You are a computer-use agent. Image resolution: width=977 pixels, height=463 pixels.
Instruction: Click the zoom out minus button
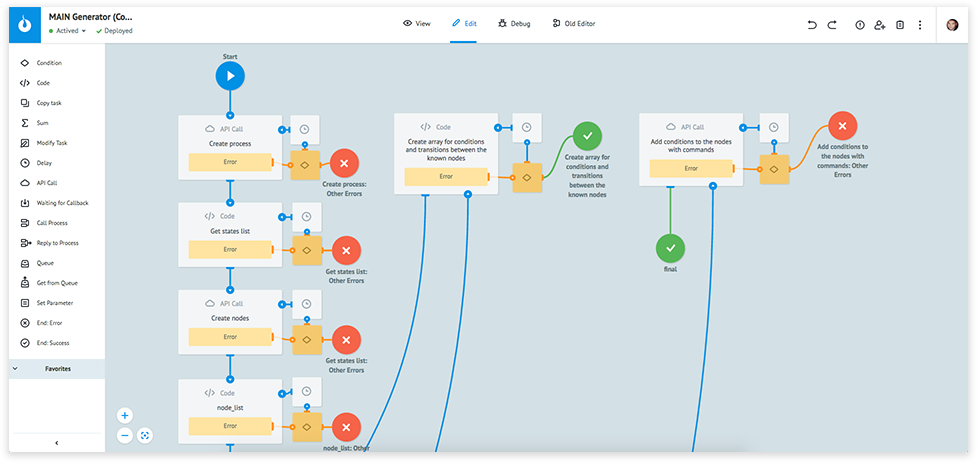125,435
